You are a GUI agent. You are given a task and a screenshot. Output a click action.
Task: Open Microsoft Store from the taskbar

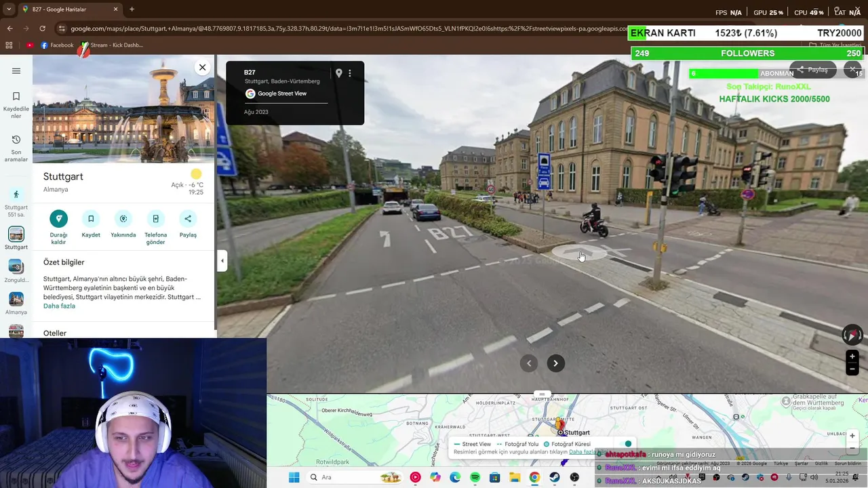click(x=494, y=477)
